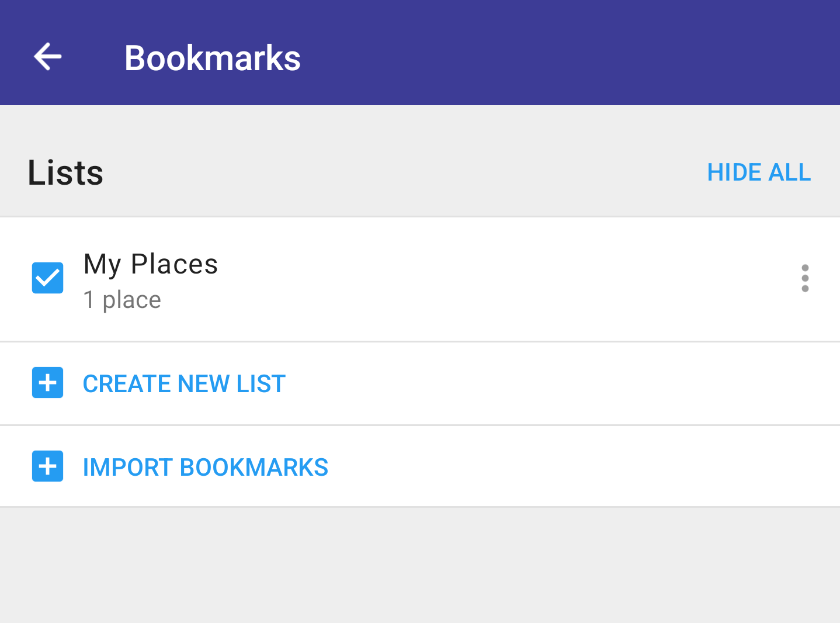840x623 pixels.
Task: Click the Lists section heading
Action: pyautogui.click(x=65, y=173)
